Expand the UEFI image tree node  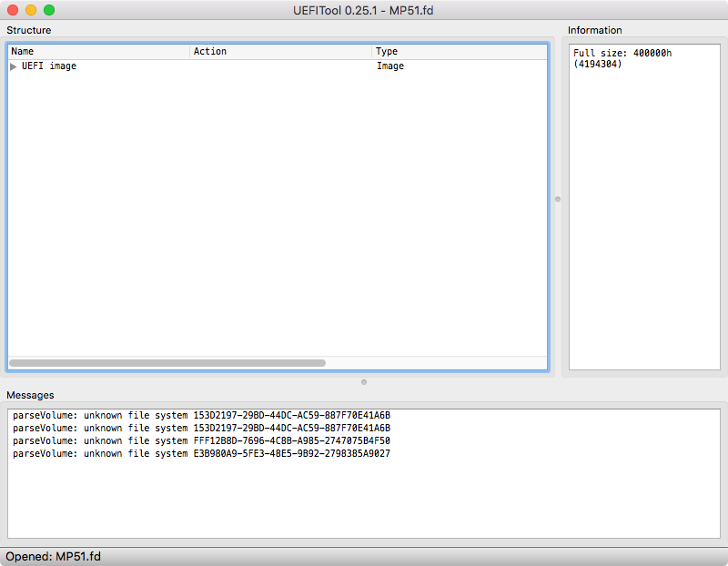pos(13,66)
